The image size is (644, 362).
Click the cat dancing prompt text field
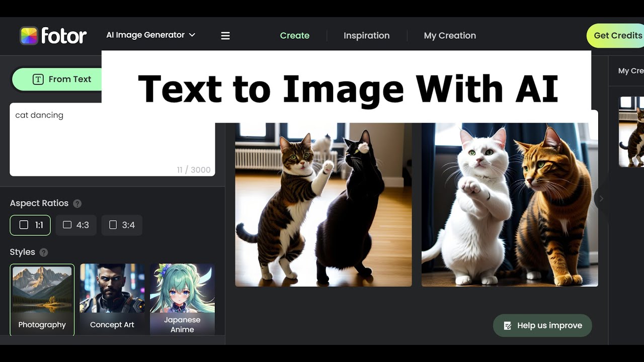pos(112,140)
